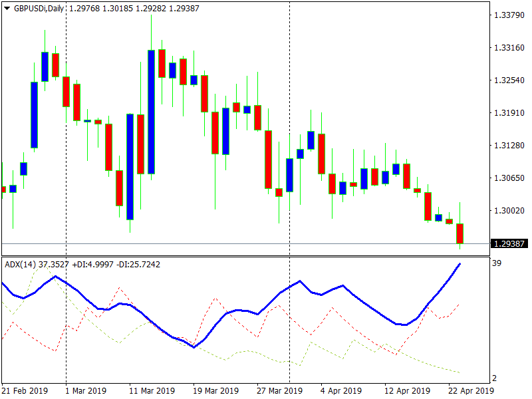Click the rightmost red candle on the chart

(x=460, y=233)
